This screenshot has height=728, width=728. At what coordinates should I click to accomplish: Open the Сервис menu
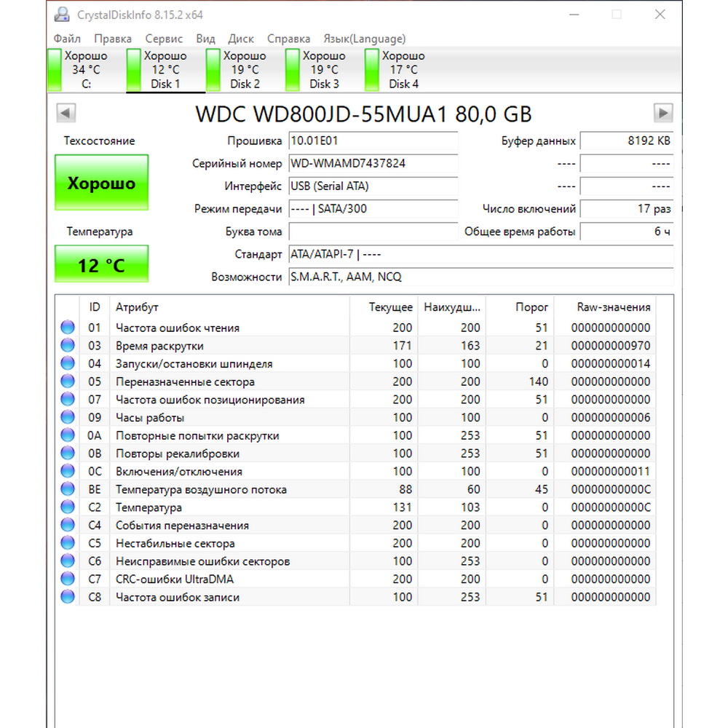tap(164, 39)
